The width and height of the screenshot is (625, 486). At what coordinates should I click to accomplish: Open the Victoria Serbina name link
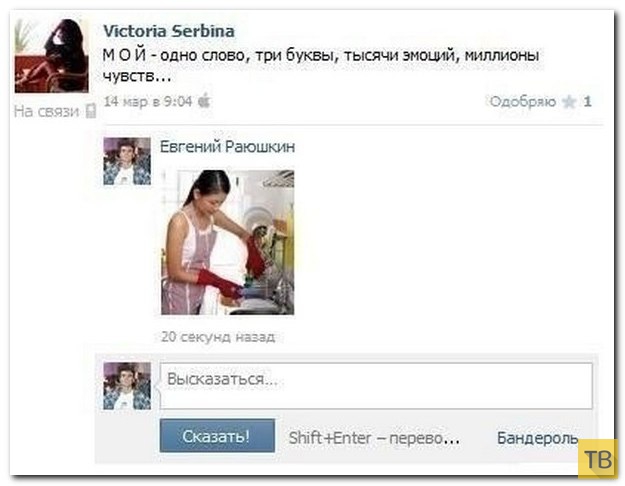(x=169, y=31)
